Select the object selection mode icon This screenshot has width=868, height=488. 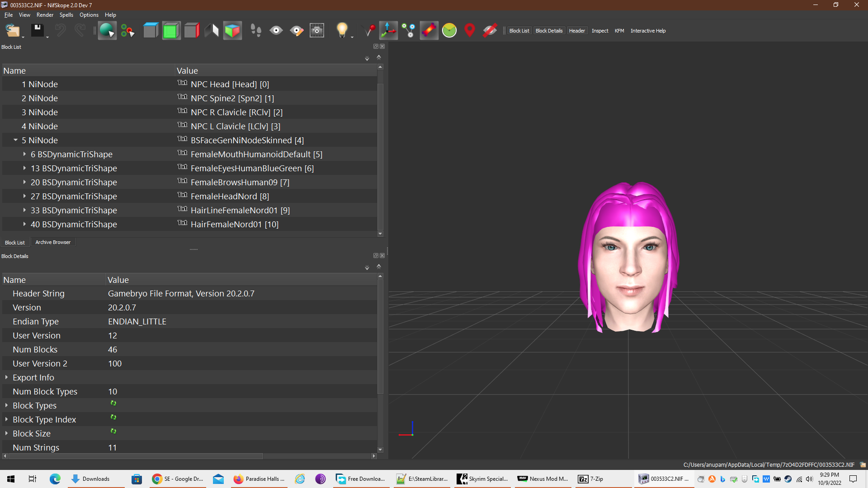pos(107,31)
